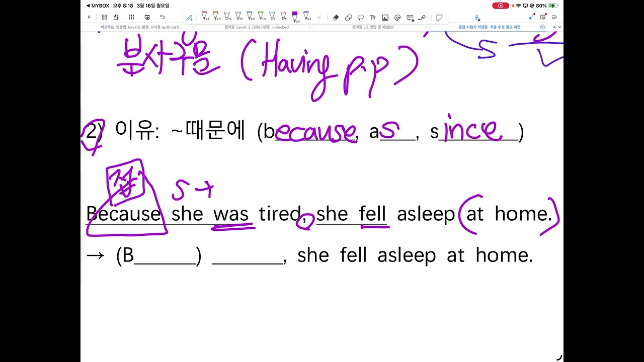
Task: Switch to 문마중 L3_정답 및 해설 tab
Action: (x=373, y=27)
